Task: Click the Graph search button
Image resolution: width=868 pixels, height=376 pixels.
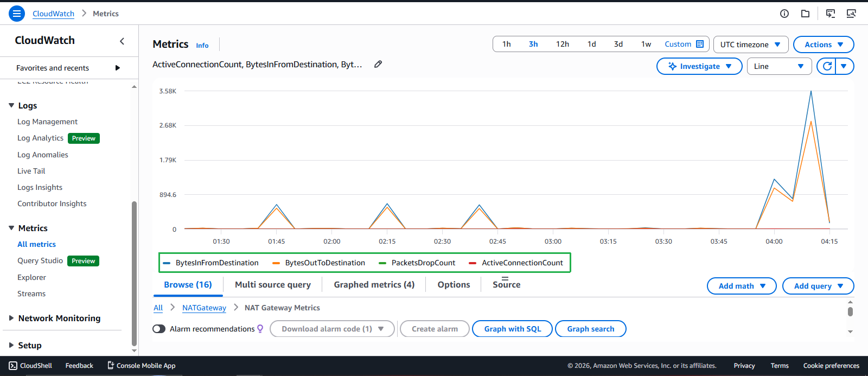Action: (591, 329)
